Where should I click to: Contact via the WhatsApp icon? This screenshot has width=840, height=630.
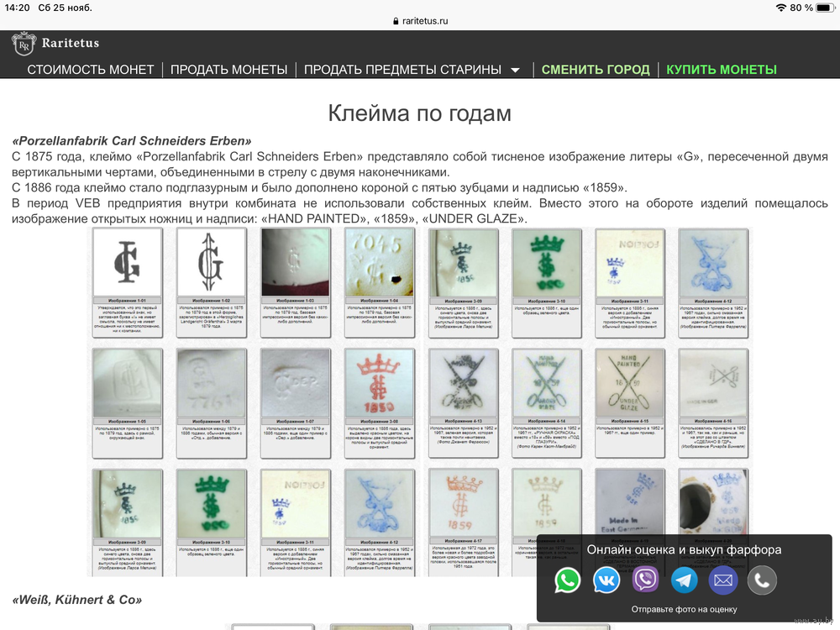567,580
